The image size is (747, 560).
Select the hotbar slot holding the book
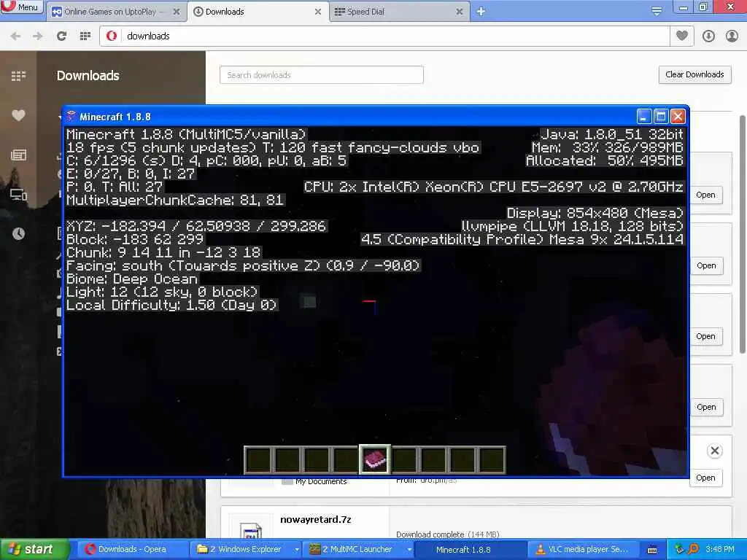(374, 460)
